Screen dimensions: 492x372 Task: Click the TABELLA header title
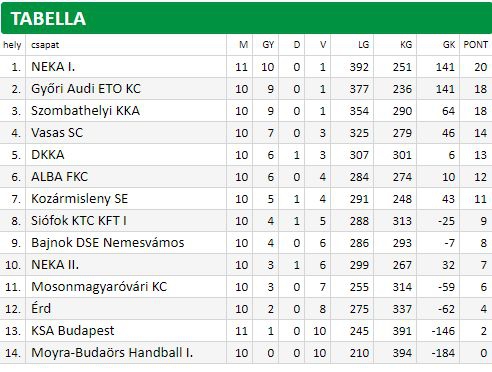48,19
